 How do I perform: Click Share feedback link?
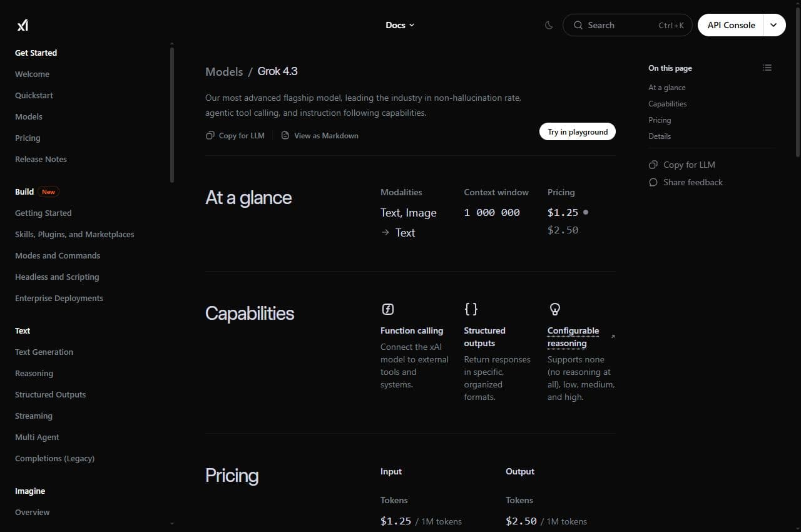click(686, 182)
